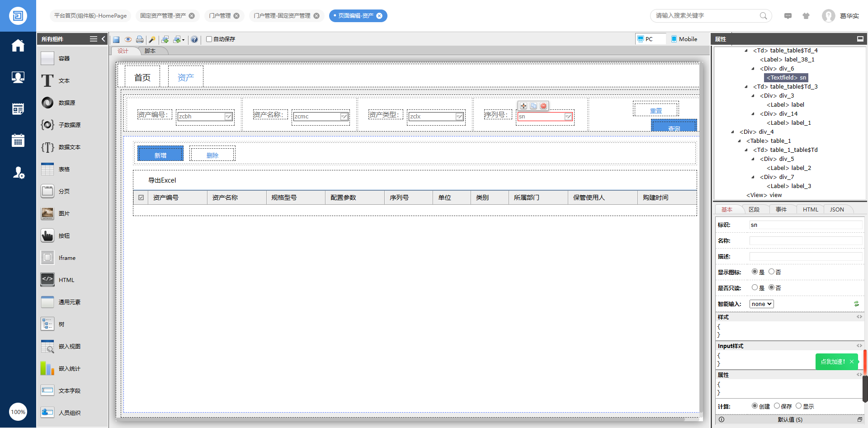Click the 删除 delete button

click(x=212, y=154)
